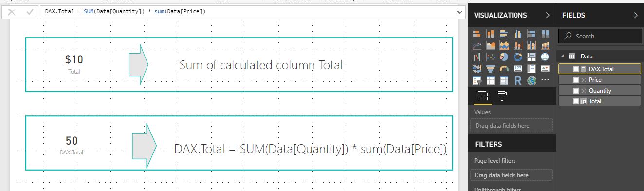This screenshot has width=644, height=191.
Task: Select the Slicer visual
Action: pos(477,80)
